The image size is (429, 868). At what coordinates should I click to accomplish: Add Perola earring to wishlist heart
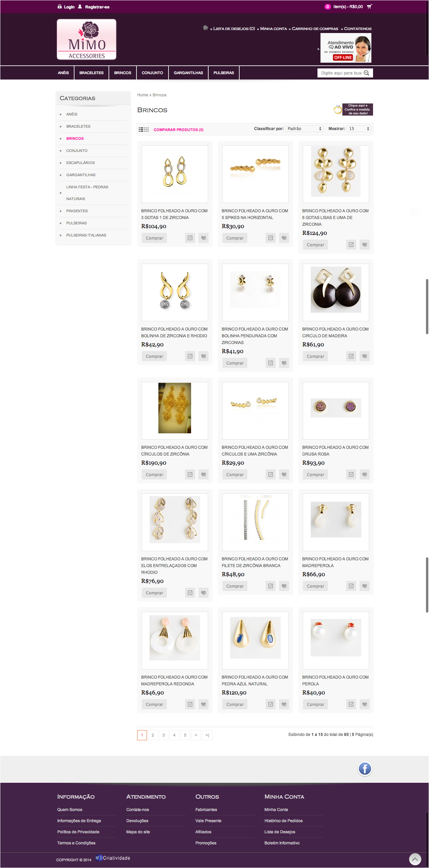tap(364, 704)
